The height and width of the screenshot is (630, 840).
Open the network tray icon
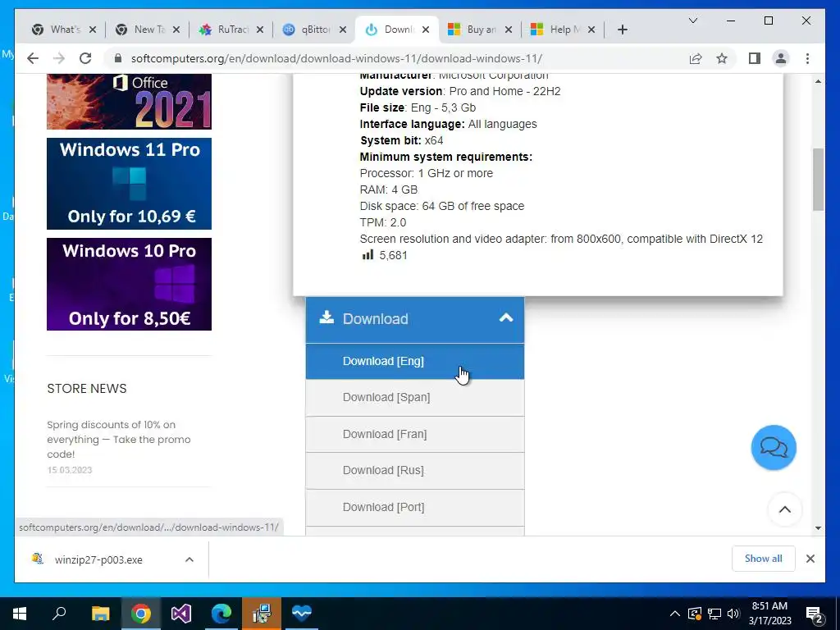(x=714, y=614)
